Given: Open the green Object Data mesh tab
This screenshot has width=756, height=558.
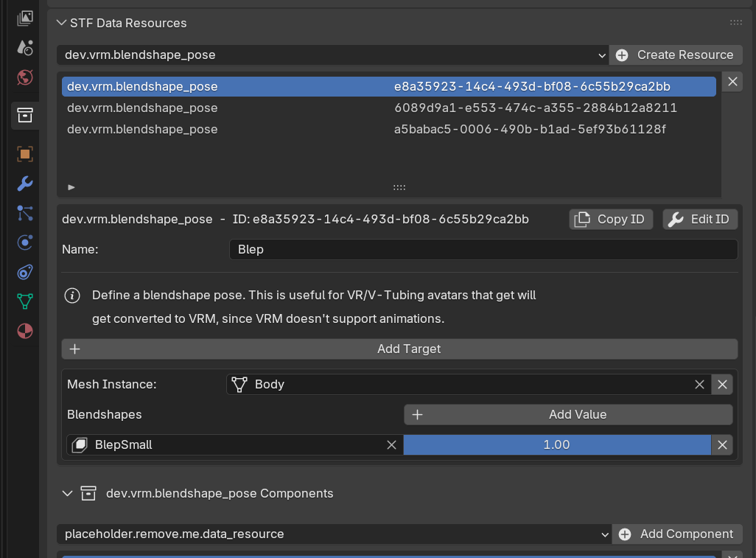Looking at the screenshot, I should pyautogui.click(x=25, y=301).
